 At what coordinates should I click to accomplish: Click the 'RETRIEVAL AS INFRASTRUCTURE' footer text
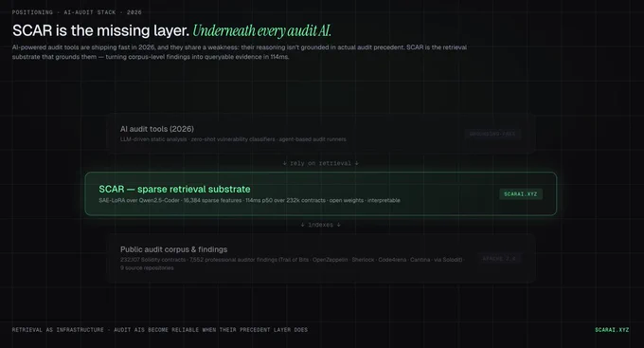coord(58,330)
